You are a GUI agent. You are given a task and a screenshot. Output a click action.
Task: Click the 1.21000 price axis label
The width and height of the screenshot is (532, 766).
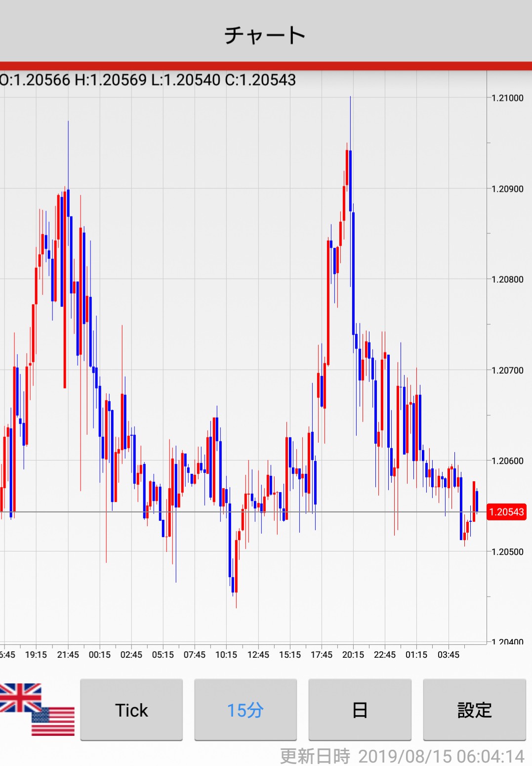tap(507, 98)
